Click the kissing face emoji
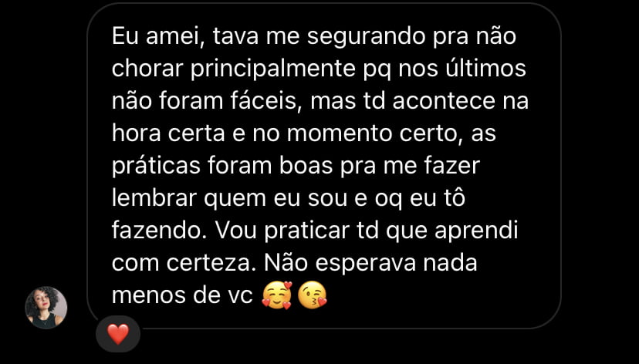639x364 pixels. tap(312, 295)
